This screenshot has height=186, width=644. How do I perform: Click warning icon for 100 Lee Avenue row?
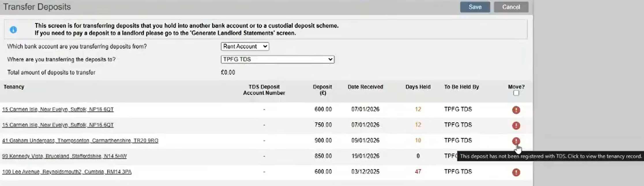click(516, 172)
